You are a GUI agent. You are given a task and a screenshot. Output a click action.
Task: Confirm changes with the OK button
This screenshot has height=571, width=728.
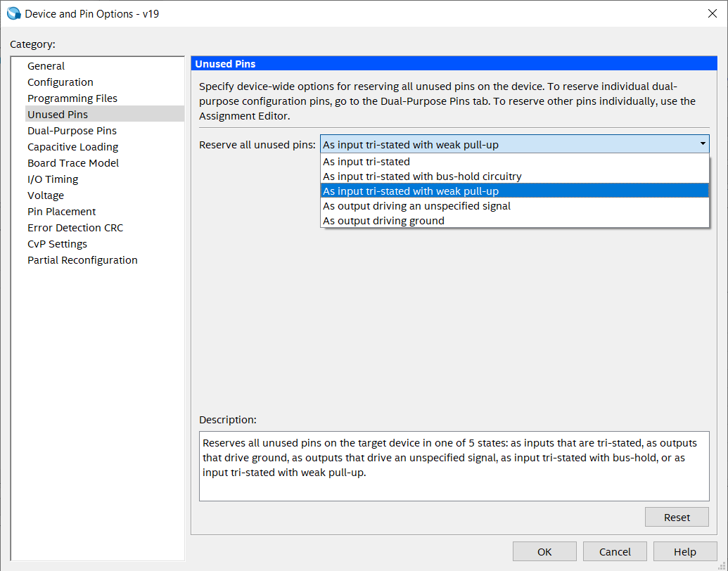pos(544,551)
